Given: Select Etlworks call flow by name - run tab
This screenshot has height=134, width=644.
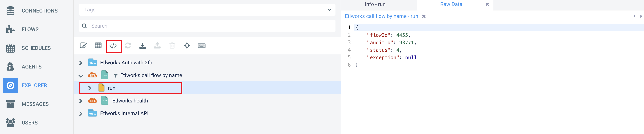Looking at the screenshot, I should [381, 16].
